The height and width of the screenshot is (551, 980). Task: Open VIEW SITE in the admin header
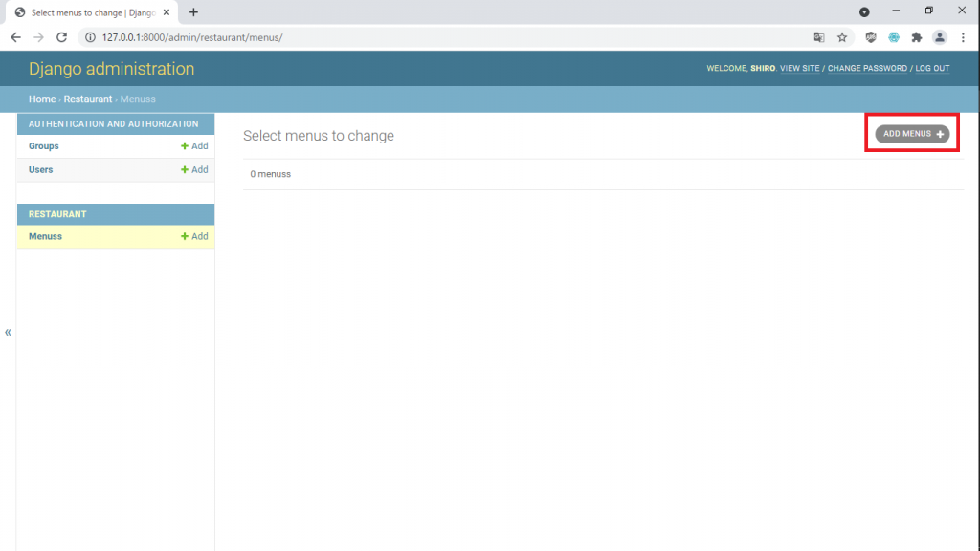click(797, 68)
